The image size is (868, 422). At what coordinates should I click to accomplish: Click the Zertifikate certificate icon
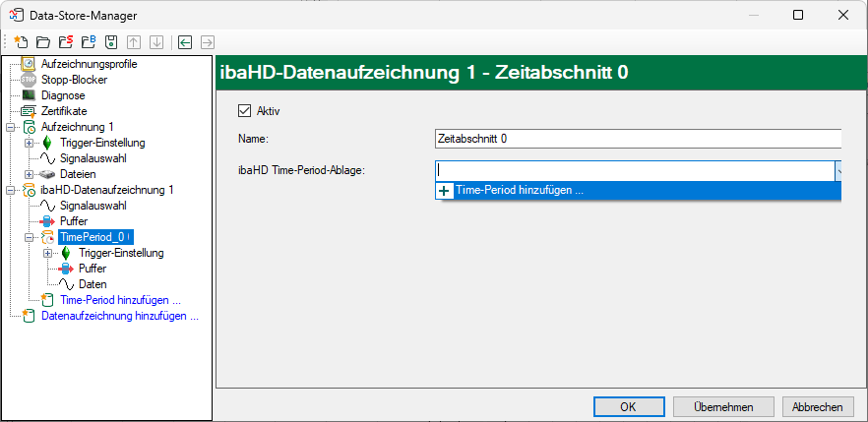tap(29, 111)
